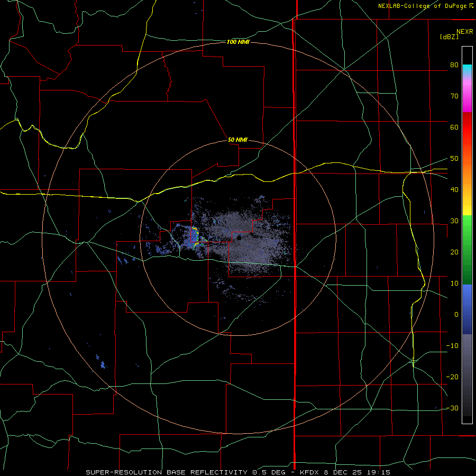
Task: Click the 20 dBZ scale value
Action: point(454,252)
